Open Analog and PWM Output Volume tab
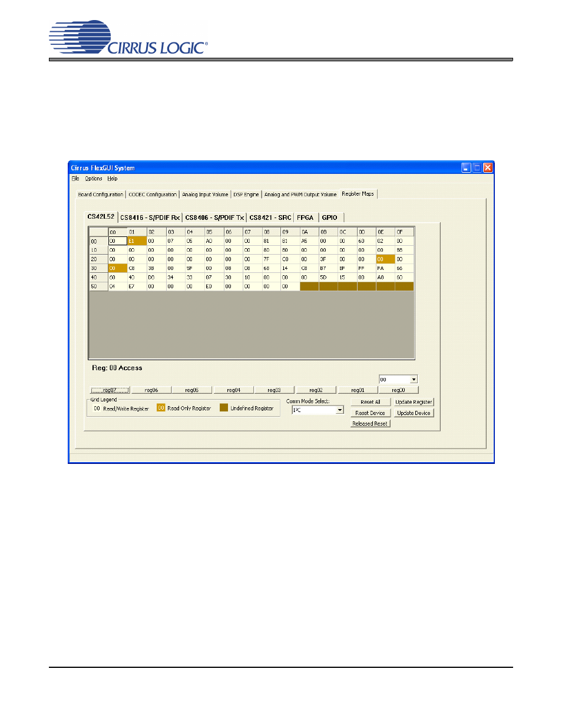The image size is (562, 728). (x=300, y=194)
